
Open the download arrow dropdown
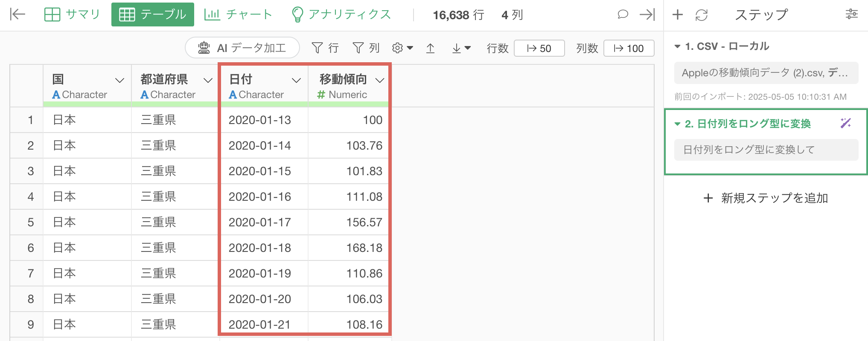pyautogui.click(x=461, y=48)
